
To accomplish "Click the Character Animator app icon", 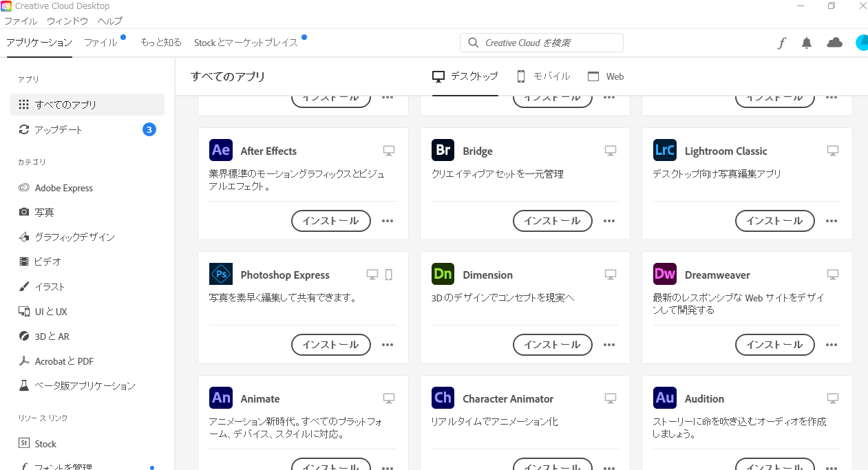I will [x=443, y=398].
